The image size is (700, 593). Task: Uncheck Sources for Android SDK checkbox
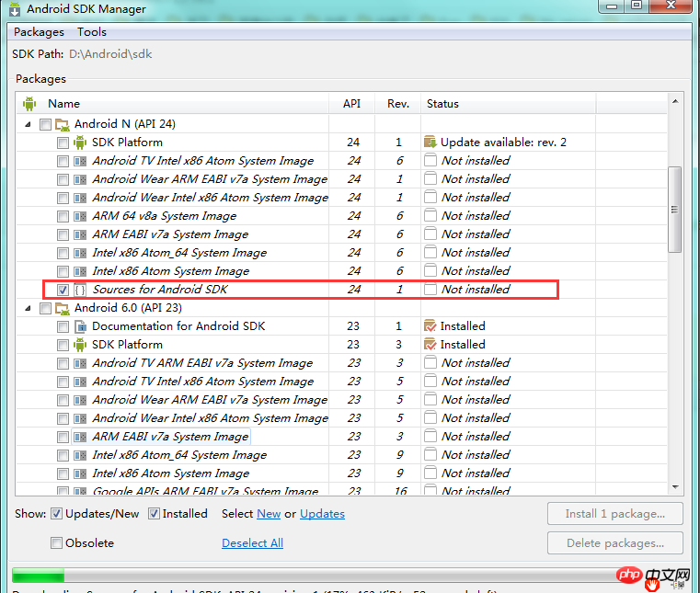pos(63,290)
